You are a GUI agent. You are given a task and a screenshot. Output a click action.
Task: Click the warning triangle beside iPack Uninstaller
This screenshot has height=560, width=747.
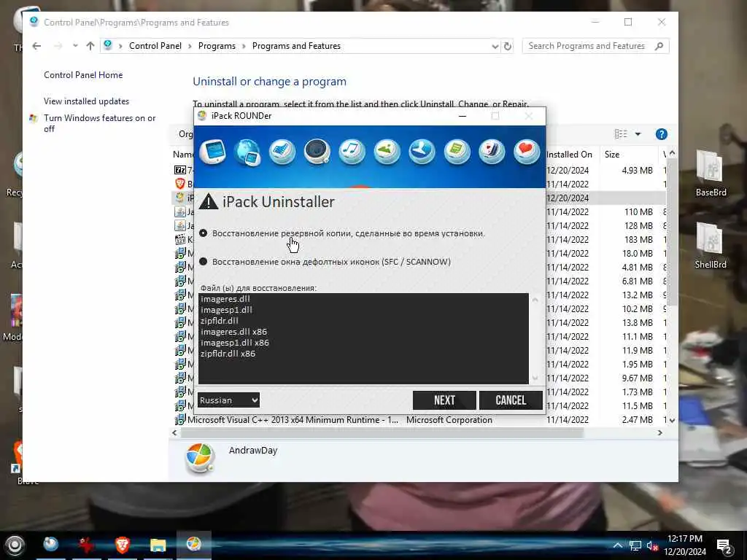pos(208,202)
